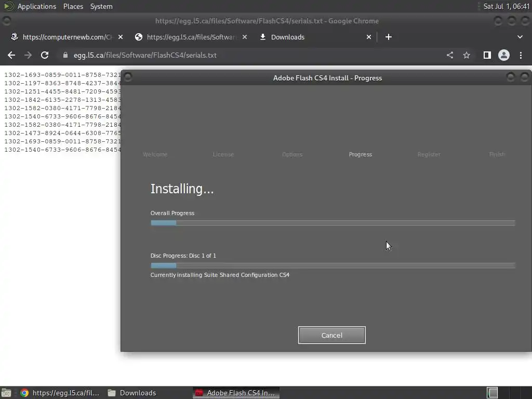Select serial starting 1302-1251-4455

[x=62, y=91]
